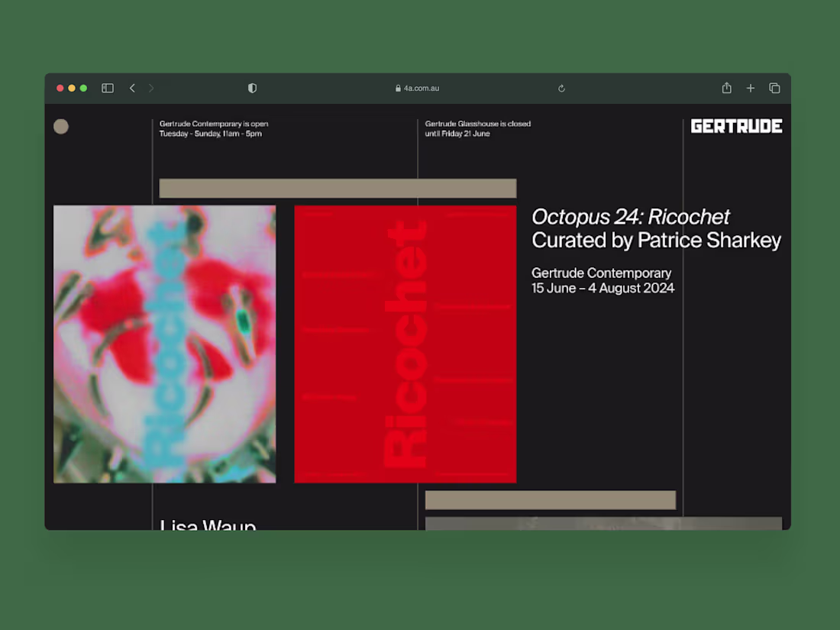
Task: Click 'Gertrude Contemporary' venue text under title
Action: [x=601, y=273]
